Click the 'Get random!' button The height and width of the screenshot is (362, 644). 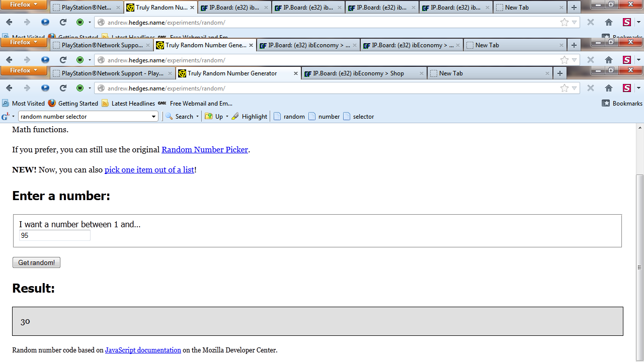36,262
